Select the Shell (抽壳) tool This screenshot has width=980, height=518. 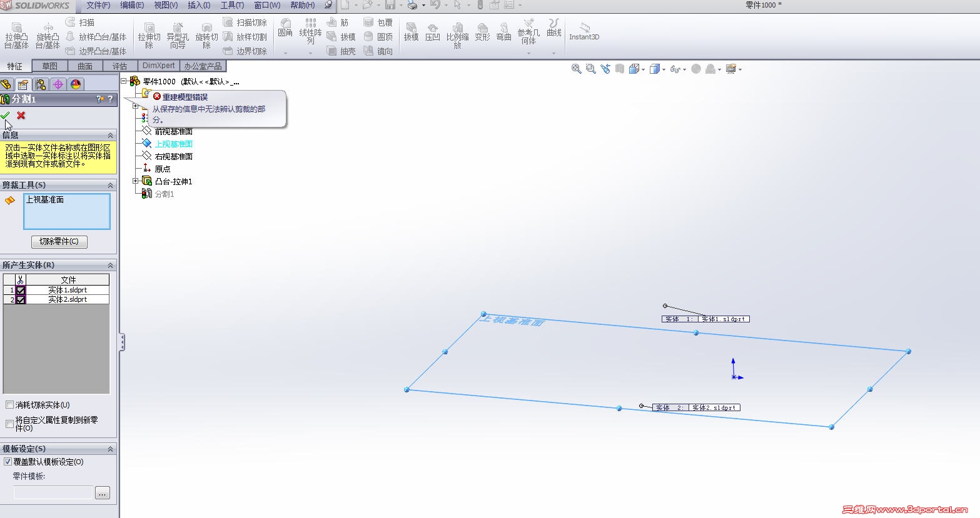[x=341, y=51]
